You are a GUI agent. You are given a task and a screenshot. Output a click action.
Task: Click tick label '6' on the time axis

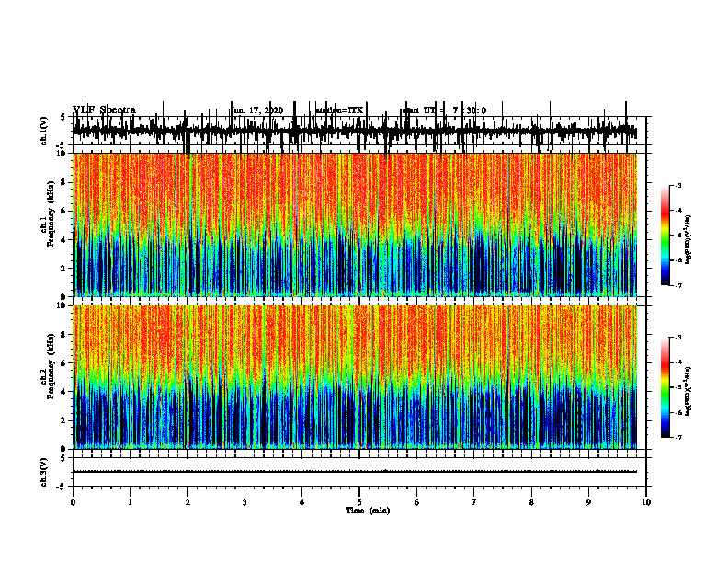(x=417, y=502)
